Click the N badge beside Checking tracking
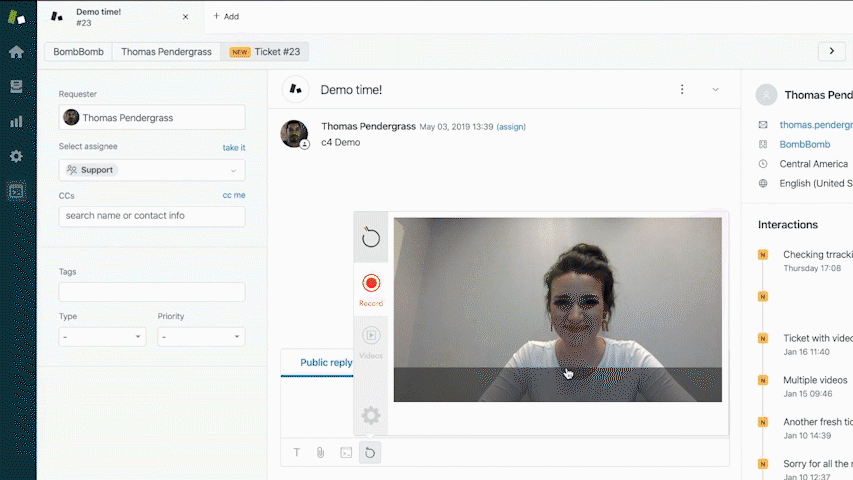853x480 pixels. tap(763, 254)
